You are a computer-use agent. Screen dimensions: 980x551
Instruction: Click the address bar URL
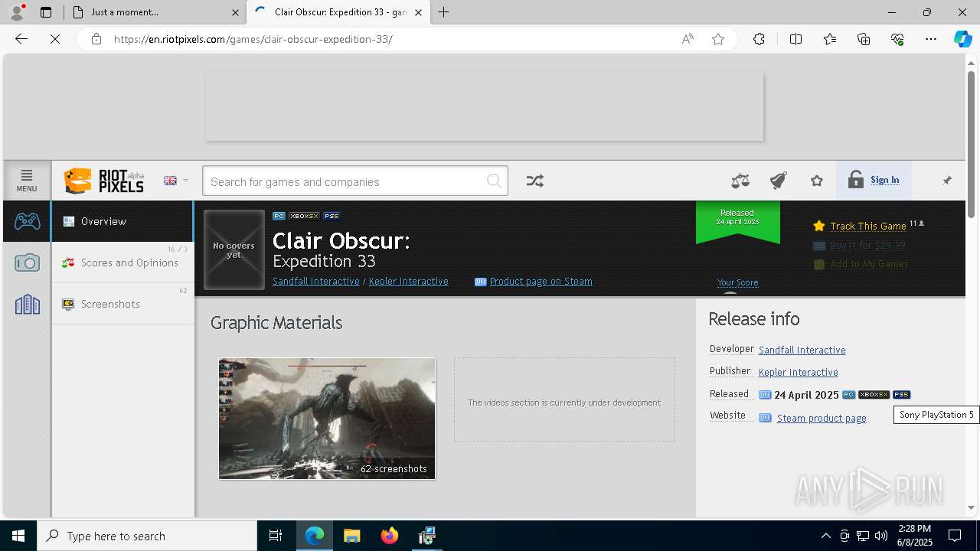pos(253,39)
